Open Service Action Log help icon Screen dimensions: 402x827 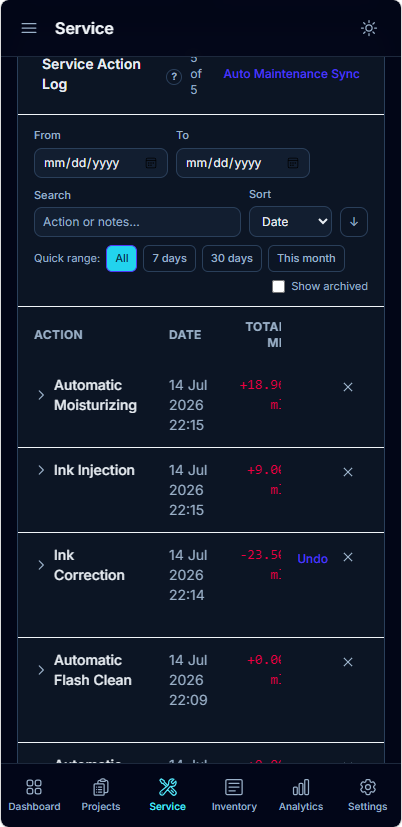pos(174,77)
